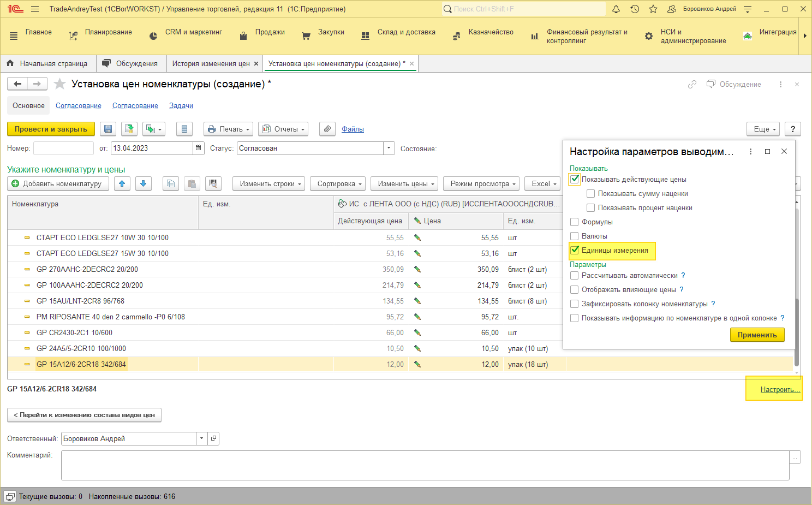Click into the Комментарий text field
The height and width of the screenshot is (505, 812).
click(x=425, y=465)
